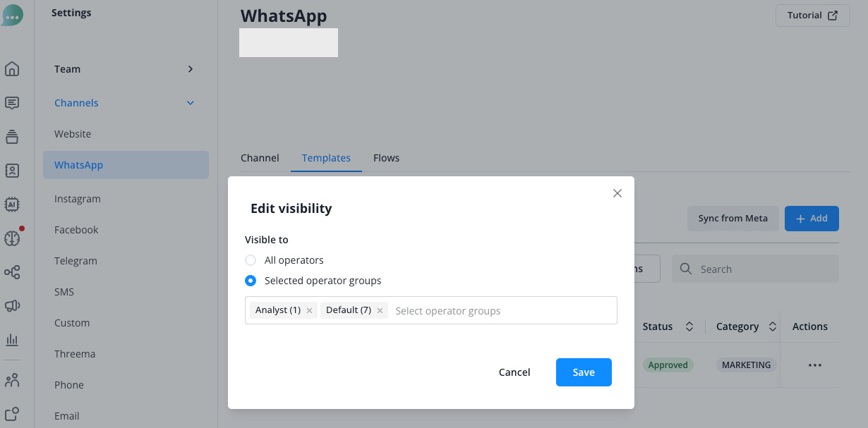The width and height of the screenshot is (868, 428).
Task: Sort the table by Status column
Action: pyautogui.click(x=689, y=326)
